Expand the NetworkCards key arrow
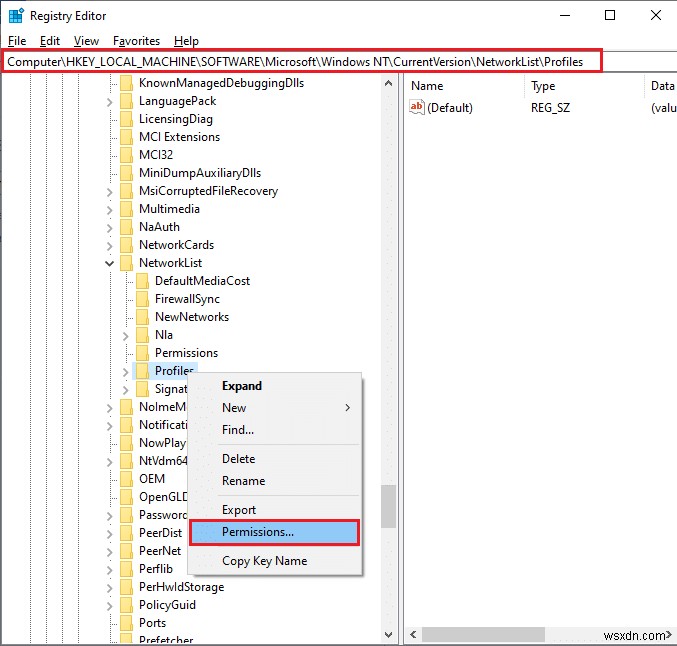Viewport: 677px width, 646px height. [110, 246]
